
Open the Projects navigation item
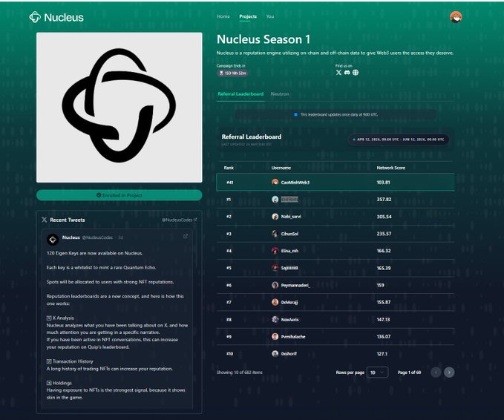(248, 16)
